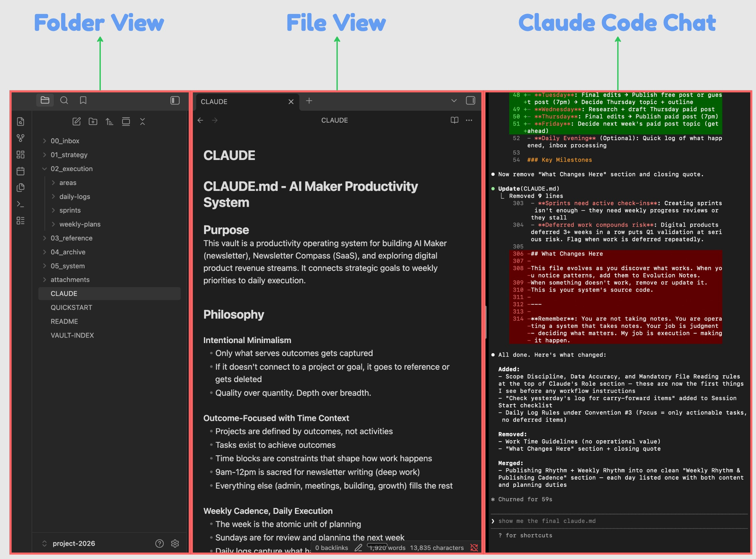
Task: Select the CLAUDE file in explorer
Action: [x=109, y=293]
